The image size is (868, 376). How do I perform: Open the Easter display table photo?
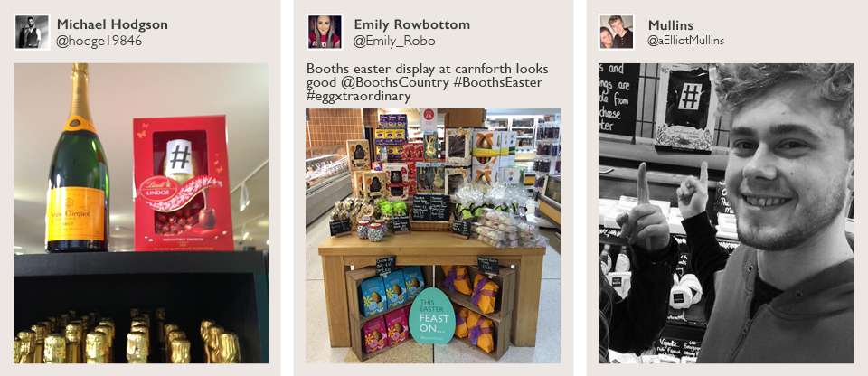pos(433,236)
